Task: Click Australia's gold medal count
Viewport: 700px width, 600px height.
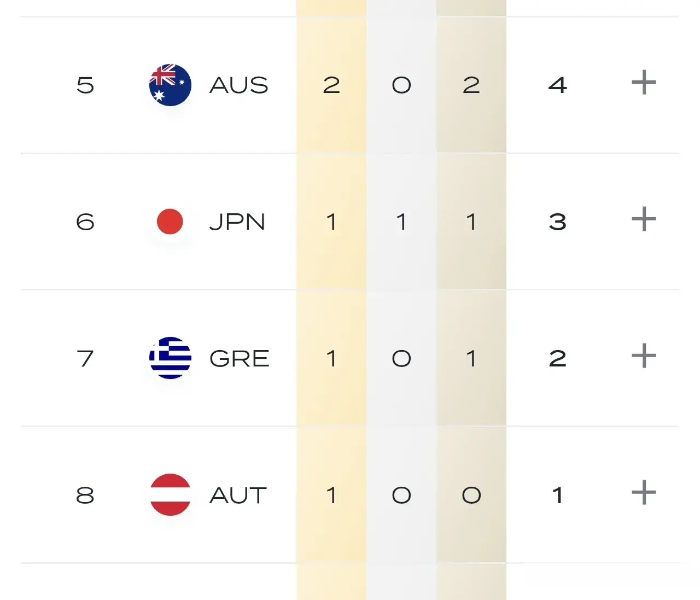Action: [331, 85]
